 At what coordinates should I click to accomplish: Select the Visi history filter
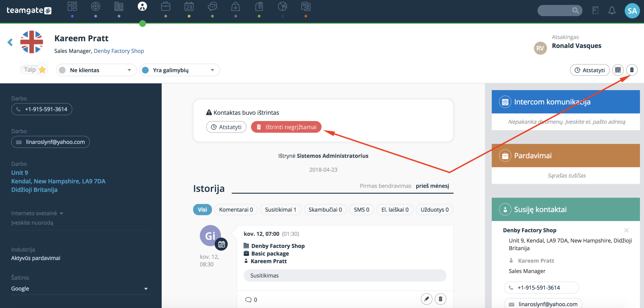[x=202, y=210]
